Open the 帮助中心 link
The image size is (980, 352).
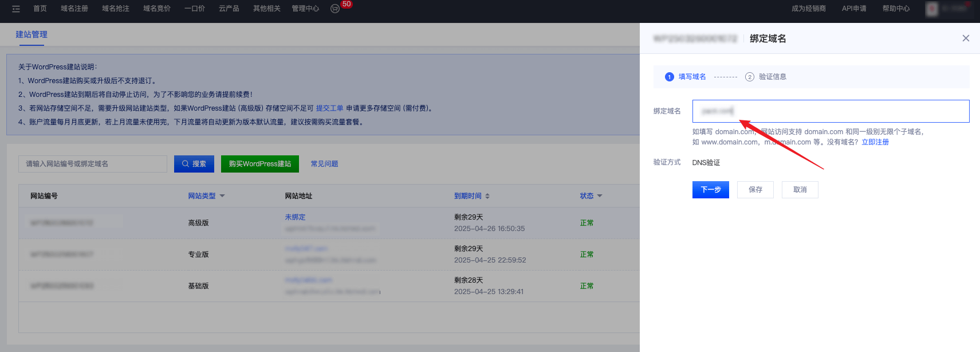click(896, 9)
